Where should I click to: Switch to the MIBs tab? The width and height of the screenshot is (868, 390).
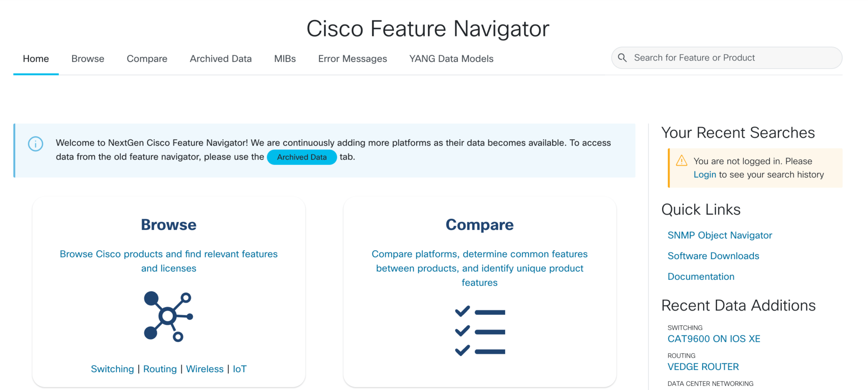click(x=284, y=58)
